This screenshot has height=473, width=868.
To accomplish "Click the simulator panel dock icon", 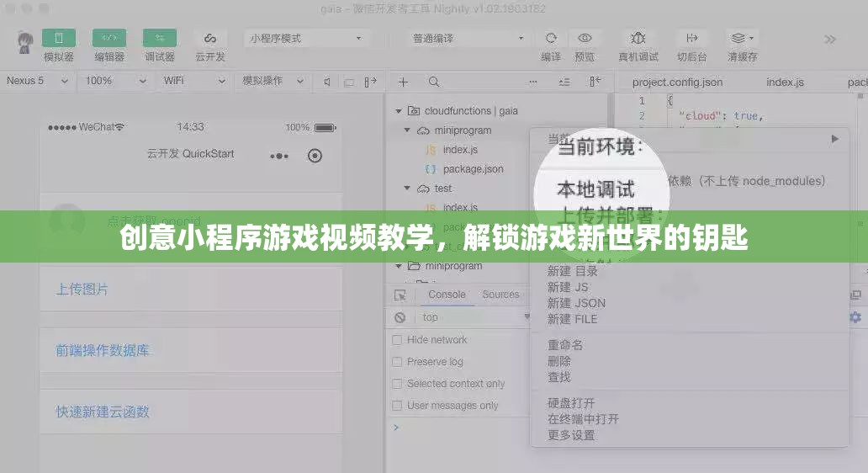I will pyautogui.click(x=370, y=82).
